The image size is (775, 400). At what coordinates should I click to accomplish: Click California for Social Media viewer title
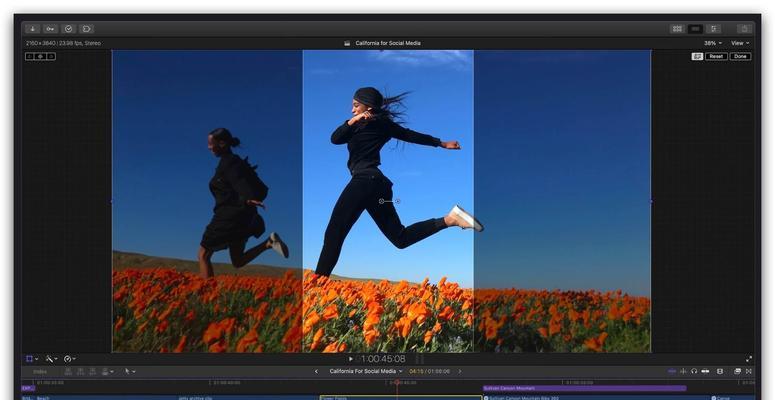point(388,43)
